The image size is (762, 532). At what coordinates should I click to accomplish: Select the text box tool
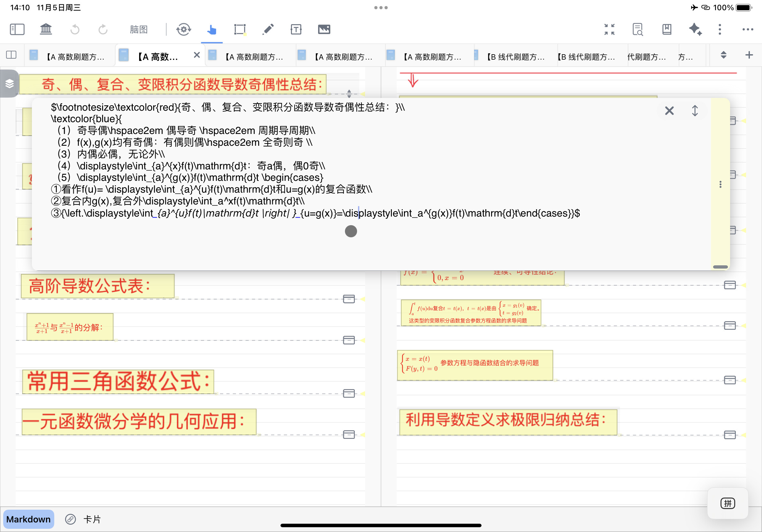click(296, 29)
